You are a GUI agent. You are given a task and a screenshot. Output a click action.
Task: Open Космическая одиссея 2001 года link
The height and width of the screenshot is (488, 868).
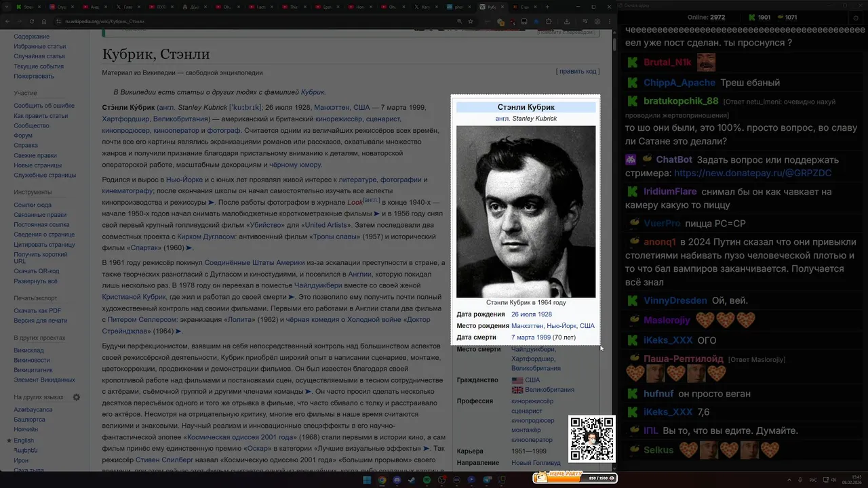(x=241, y=437)
